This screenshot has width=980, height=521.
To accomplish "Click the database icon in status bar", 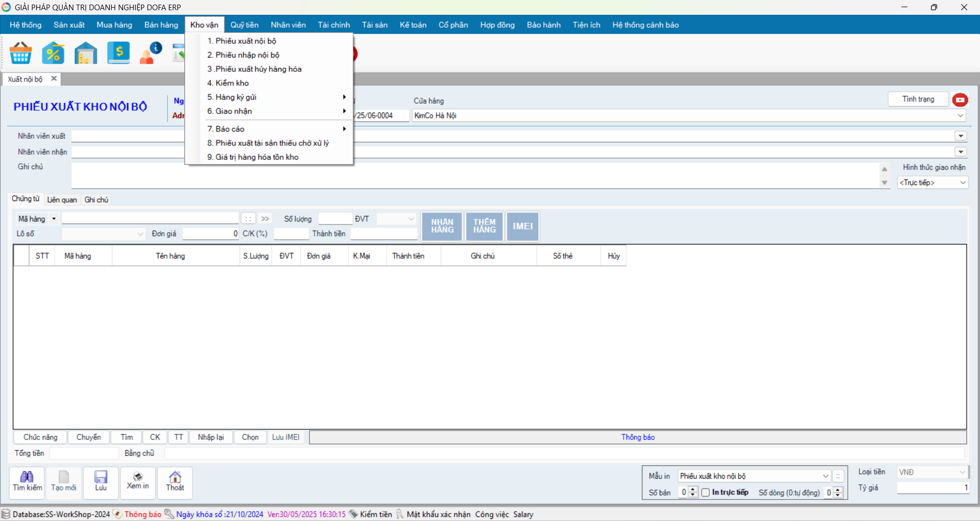I will (6, 514).
